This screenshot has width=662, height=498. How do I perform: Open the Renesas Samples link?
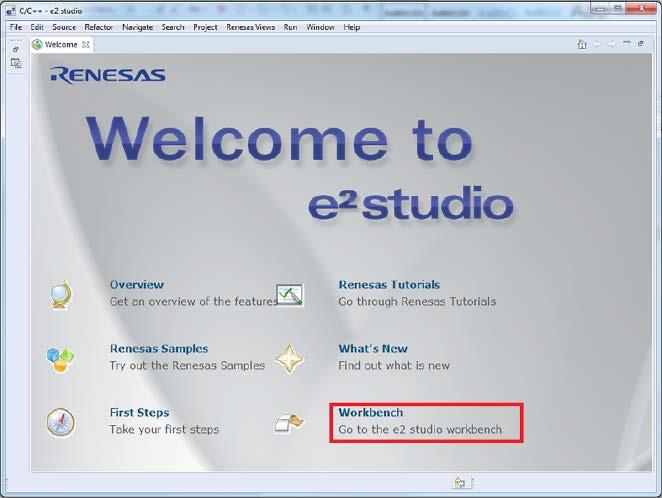pyautogui.click(x=159, y=349)
